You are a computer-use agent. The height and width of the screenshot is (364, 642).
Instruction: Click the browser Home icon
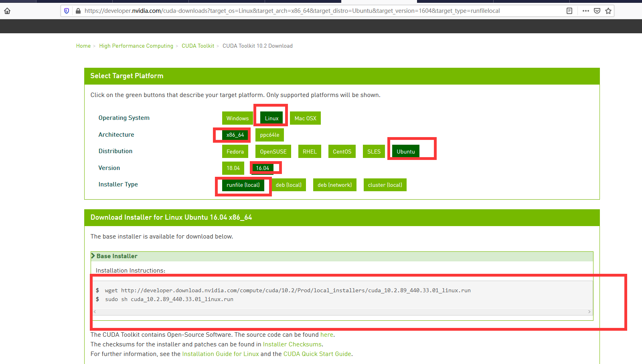[7, 11]
